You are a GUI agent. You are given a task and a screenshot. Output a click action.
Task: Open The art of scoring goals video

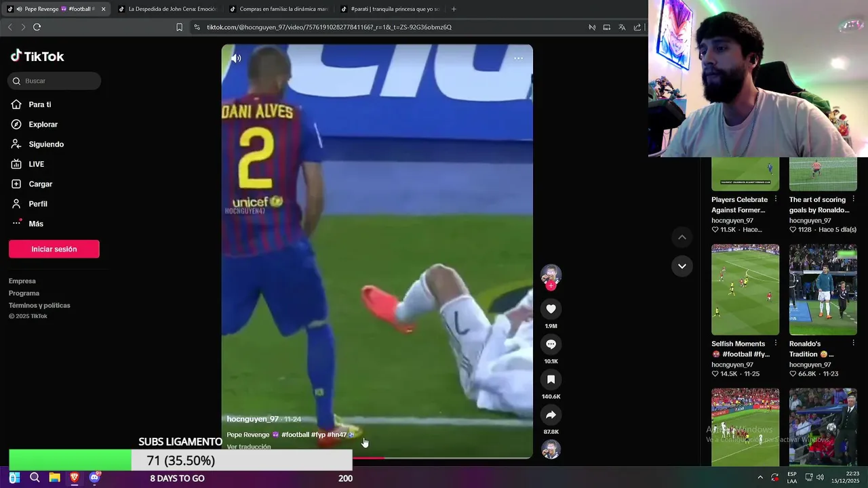(x=823, y=174)
